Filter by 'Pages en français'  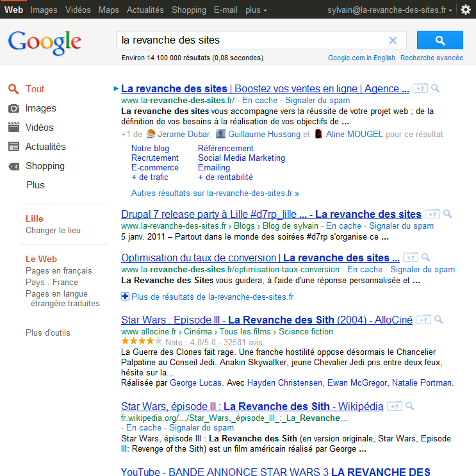tap(58, 270)
